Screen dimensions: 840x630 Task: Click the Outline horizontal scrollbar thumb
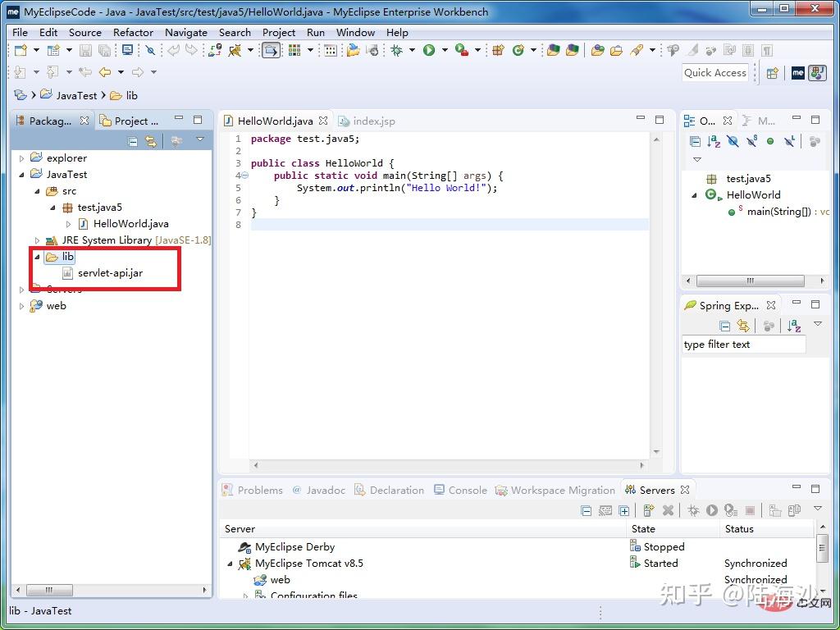750,281
